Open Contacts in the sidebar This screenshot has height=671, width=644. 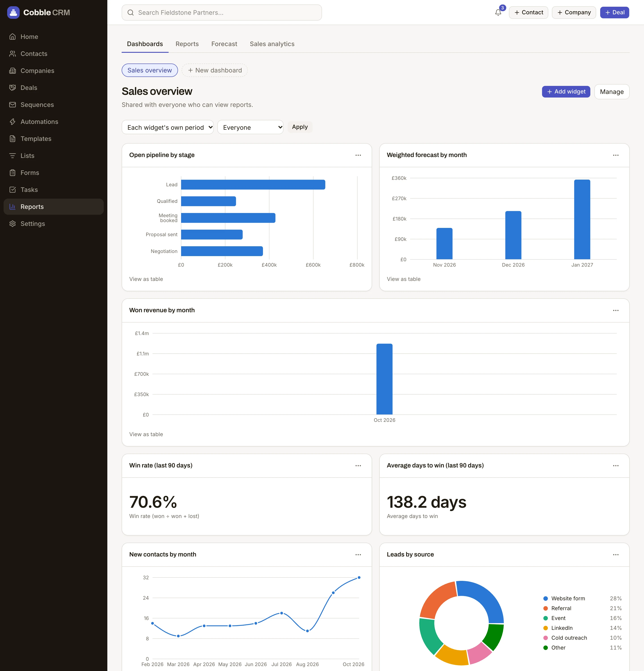[53, 54]
